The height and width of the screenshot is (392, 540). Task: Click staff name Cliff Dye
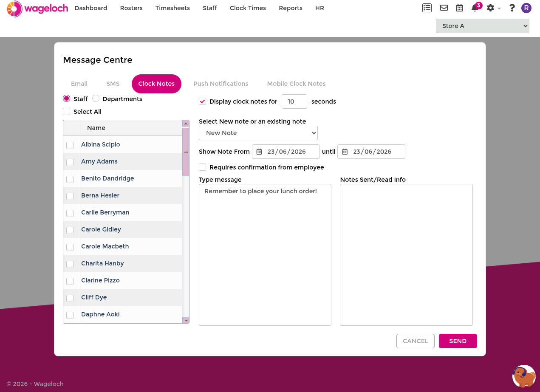point(94,297)
